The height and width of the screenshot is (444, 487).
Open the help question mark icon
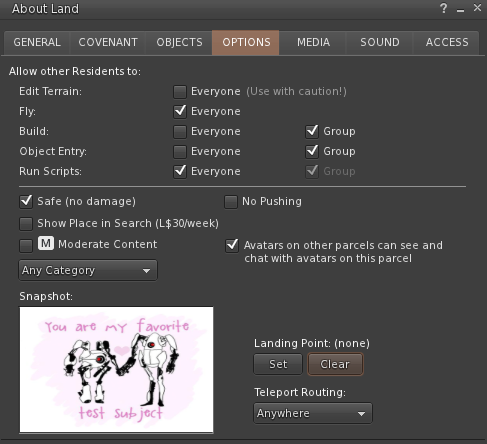[443, 8]
